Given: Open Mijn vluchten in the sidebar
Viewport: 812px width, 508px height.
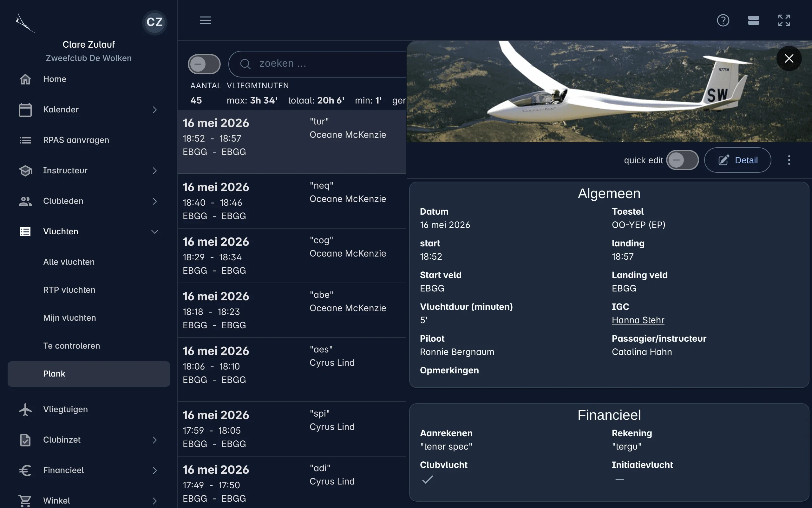Looking at the screenshot, I should 88,318.
